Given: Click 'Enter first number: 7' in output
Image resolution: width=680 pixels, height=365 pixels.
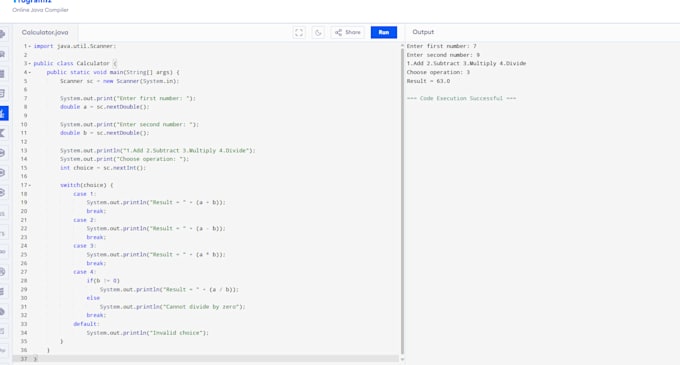Looking at the screenshot, I should 441,46.
